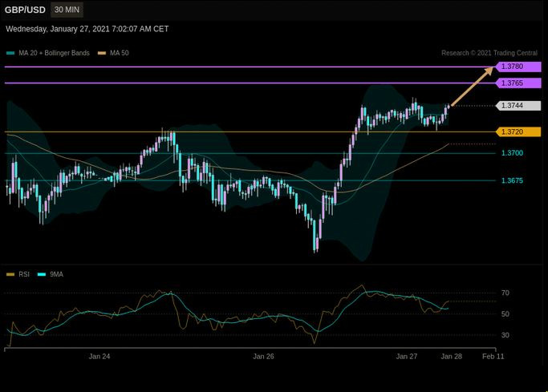Click the 'Research © 2021 Trading Central' text
This screenshot has height=392, width=548.
[489, 53]
